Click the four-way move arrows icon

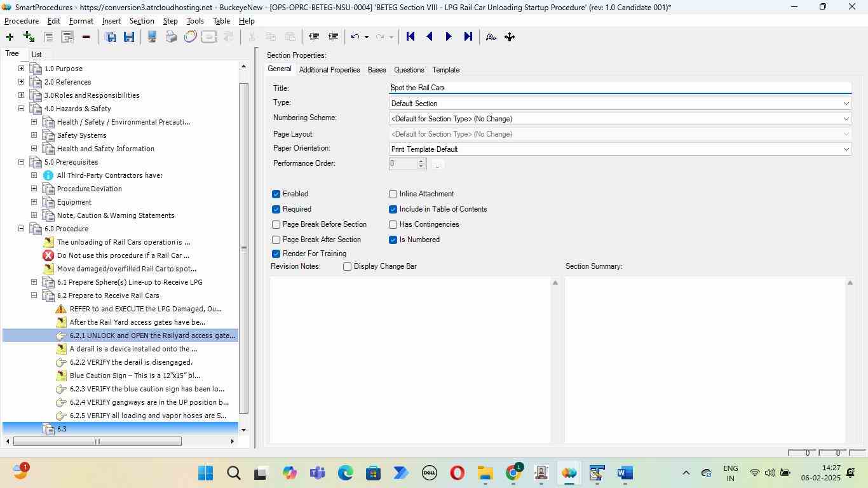510,37
